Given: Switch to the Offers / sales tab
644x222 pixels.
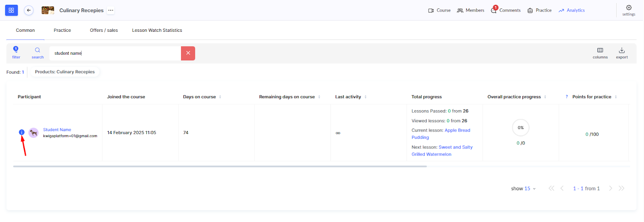Looking at the screenshot, I should (104, 31).
